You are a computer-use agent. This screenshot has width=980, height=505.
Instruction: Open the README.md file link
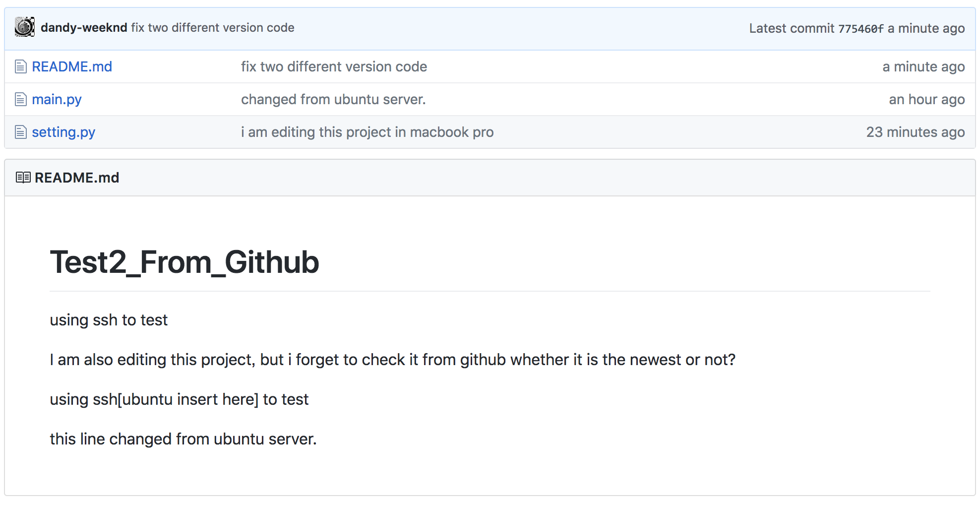(x=72, y=66)
